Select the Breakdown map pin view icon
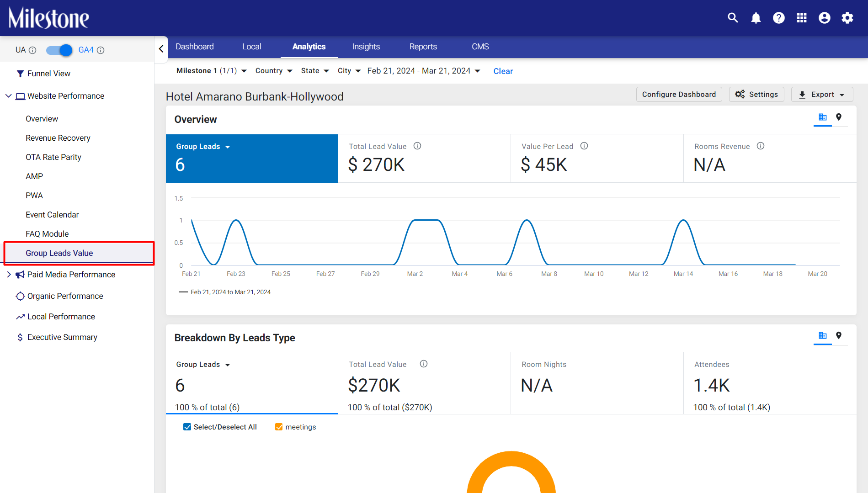 click(x=839, y=335)
